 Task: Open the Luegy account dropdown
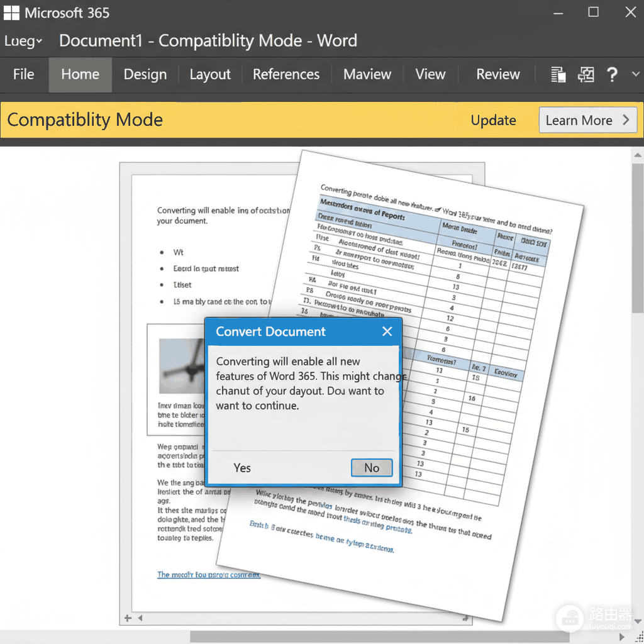click(23, 41)
